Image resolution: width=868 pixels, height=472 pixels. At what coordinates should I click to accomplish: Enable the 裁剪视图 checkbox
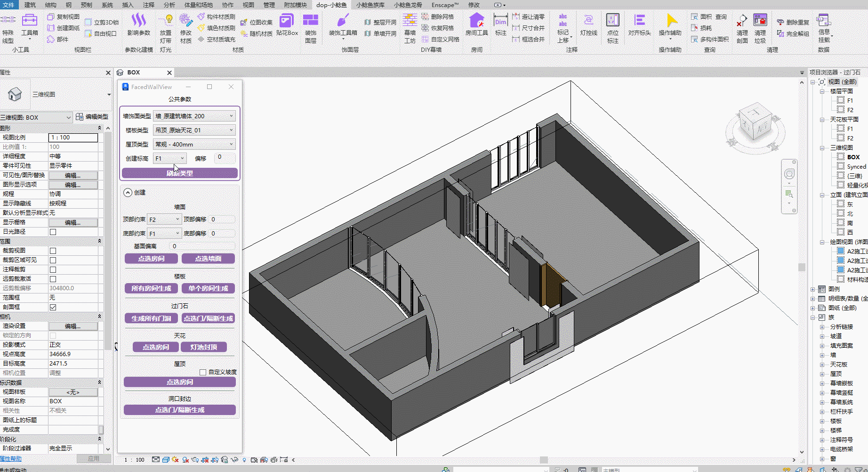pos(53,251)
